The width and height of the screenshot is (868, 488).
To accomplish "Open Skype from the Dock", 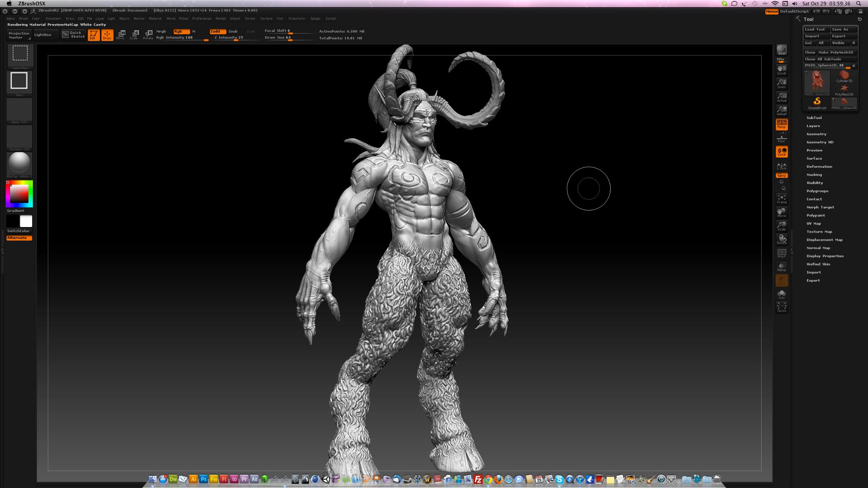I will [559, 479].
